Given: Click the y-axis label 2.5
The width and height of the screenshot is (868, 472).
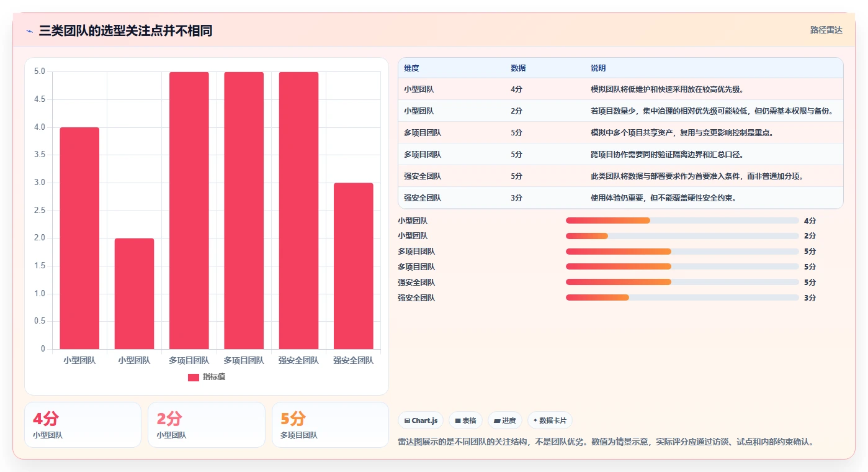Looking at the screenshot, I should coord(39,211).
